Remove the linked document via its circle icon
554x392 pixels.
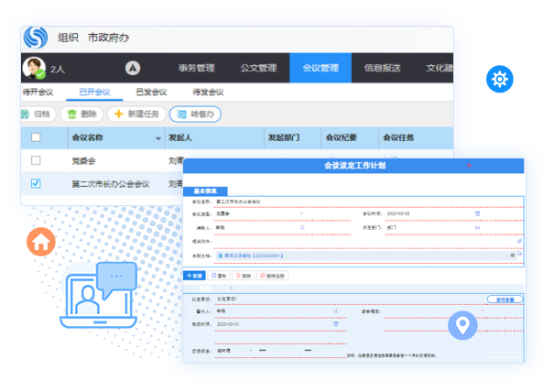point(512,256)
